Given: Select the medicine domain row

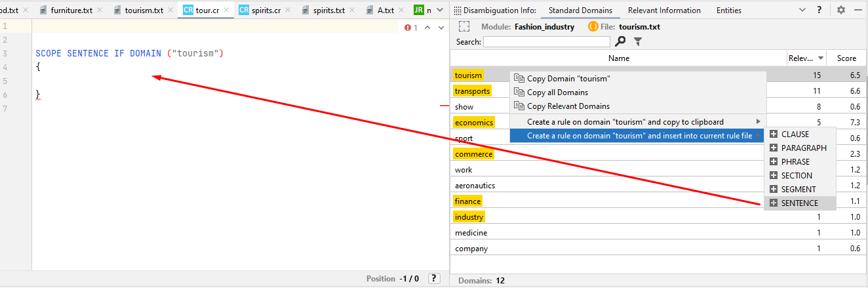Looking at the screenshot, I should [x=471, y=233].
